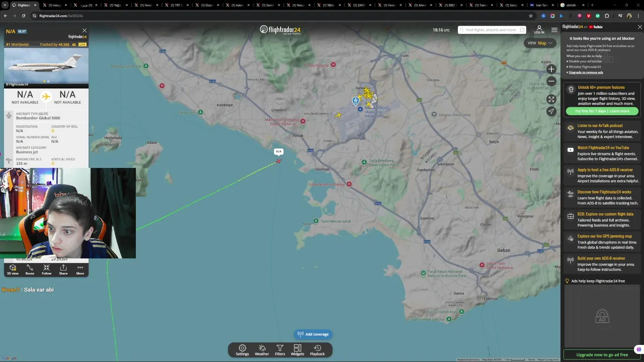Follow the selected aircraft
Viewport: 644px width, 362px height.
[46, 270]
